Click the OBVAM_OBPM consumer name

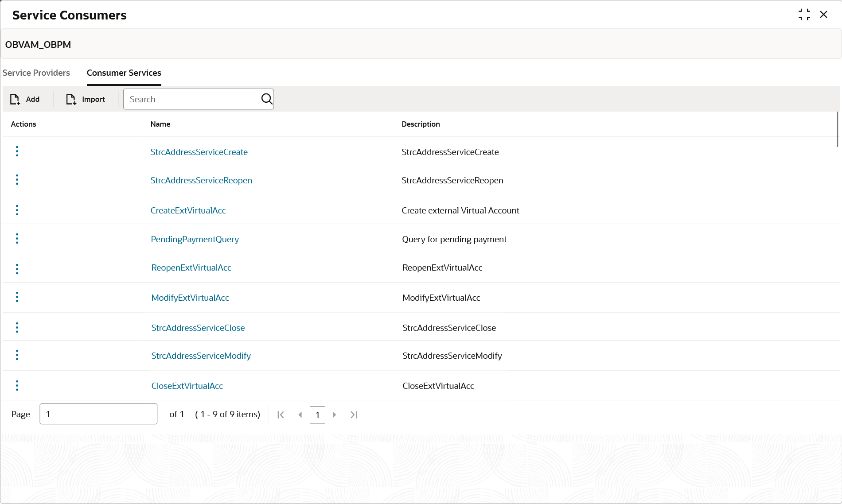pos(38,45)
